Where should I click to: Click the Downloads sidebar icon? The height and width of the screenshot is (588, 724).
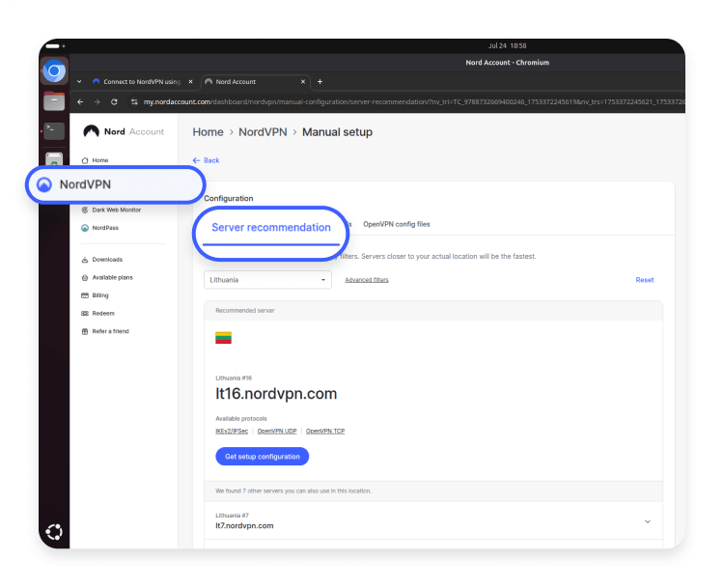pos(85,260)
